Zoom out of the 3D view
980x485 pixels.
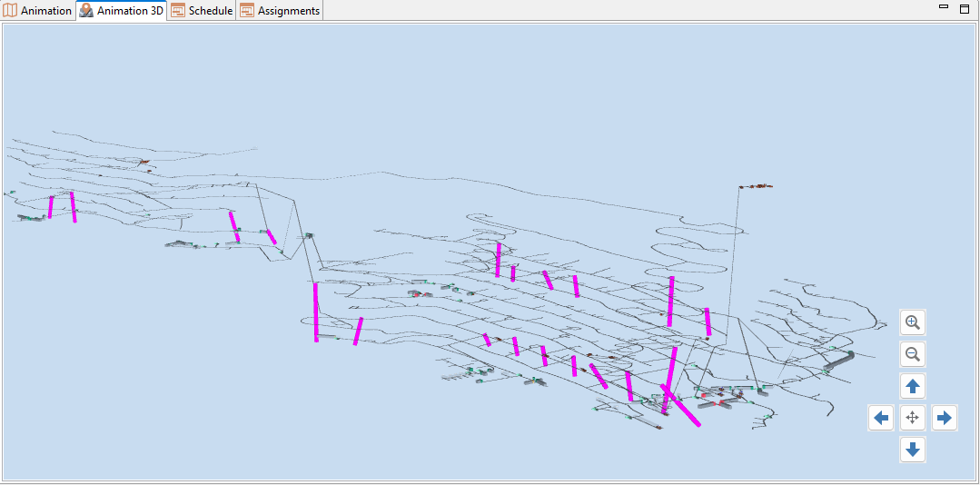(x=913, y=354)
